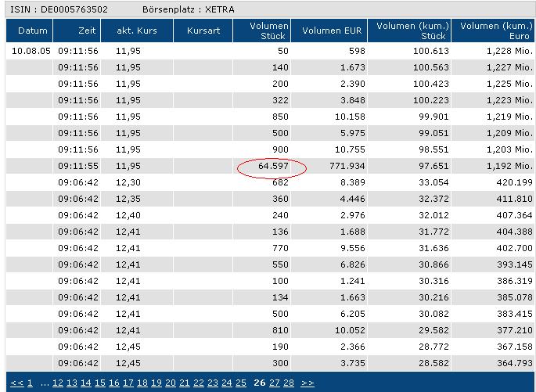Image resolution: width=536 pixels, height=392 pixels.
Task: Select cumulative volume 100.613
Action: coord(430,52)
